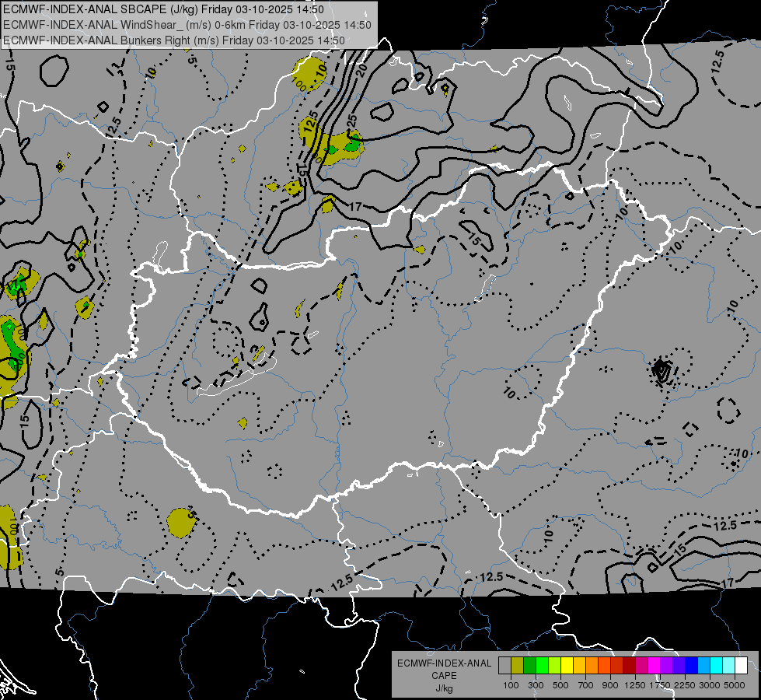761x700 pixels.
Task: Click the legend value 5000
Action: tap(735, 685)
